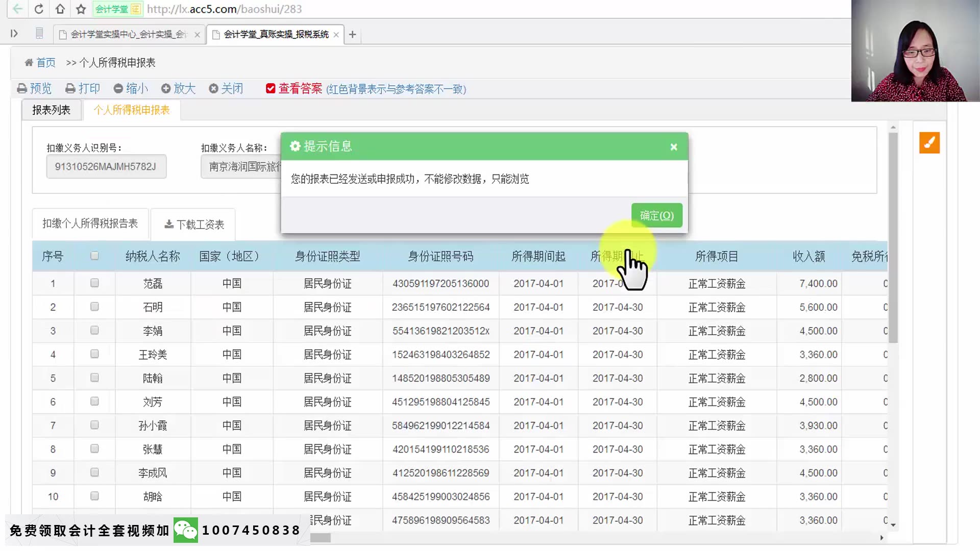
Task: Click the 预览 preview icon
Action: tap(22, 89)
